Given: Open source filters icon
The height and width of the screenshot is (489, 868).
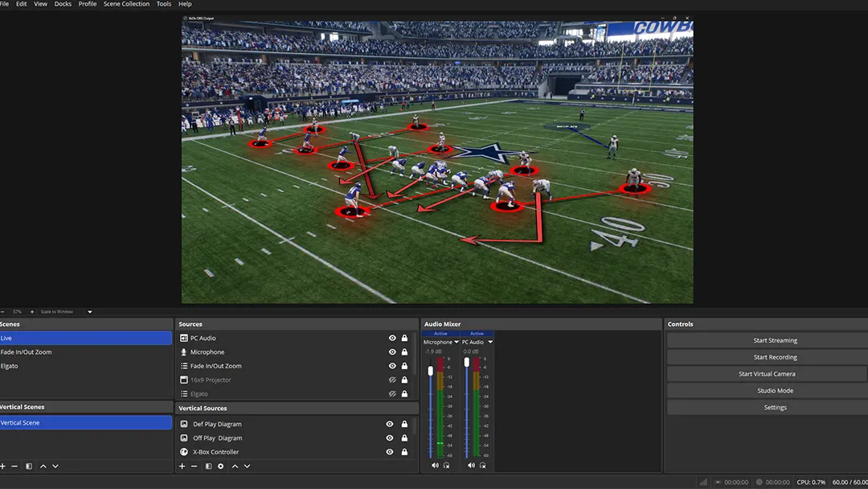Looking at the screenshot, I should pos(208,466).
